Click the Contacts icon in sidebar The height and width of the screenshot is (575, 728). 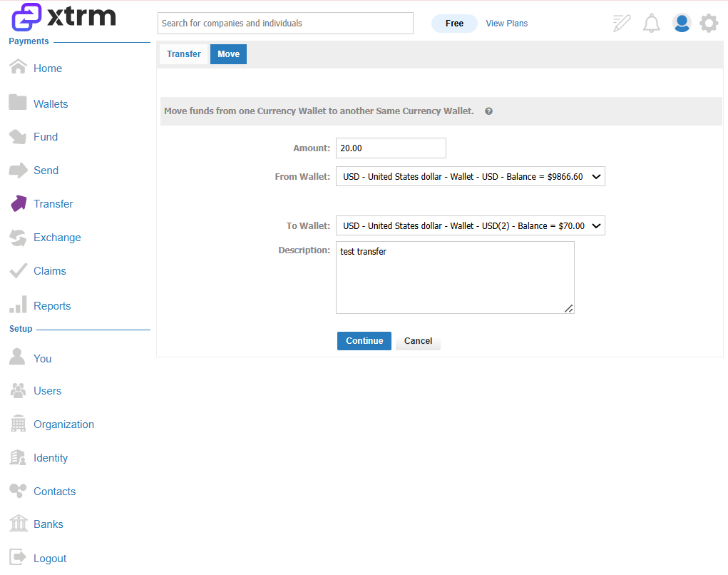18,491
